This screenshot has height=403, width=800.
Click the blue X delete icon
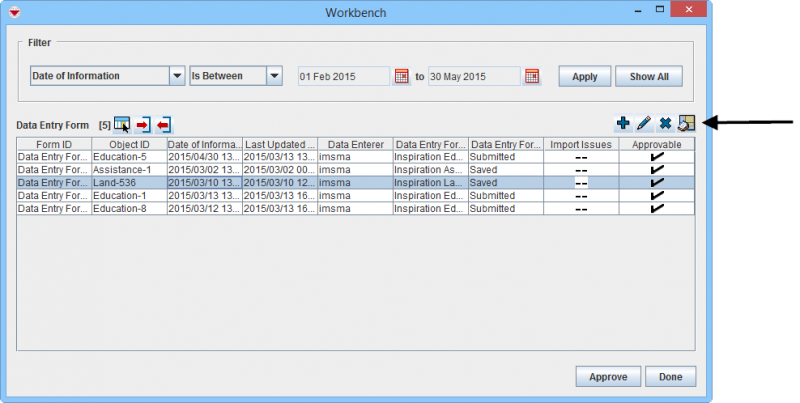pyautogui.click(x=665, y=123)
